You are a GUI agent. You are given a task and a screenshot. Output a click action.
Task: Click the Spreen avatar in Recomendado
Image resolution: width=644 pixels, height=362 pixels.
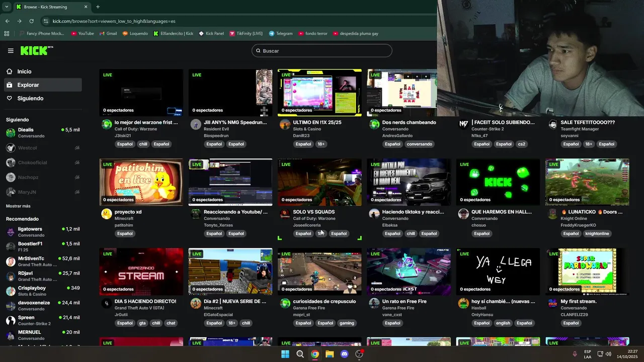[11, 320]
